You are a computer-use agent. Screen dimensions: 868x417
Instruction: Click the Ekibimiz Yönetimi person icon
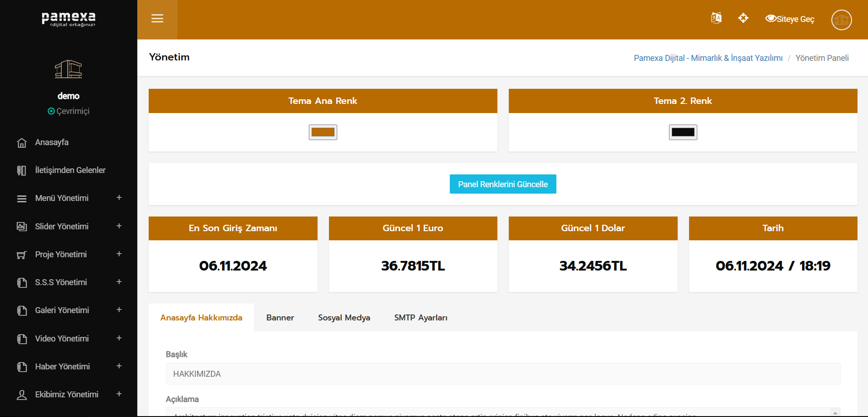(22, 395)
